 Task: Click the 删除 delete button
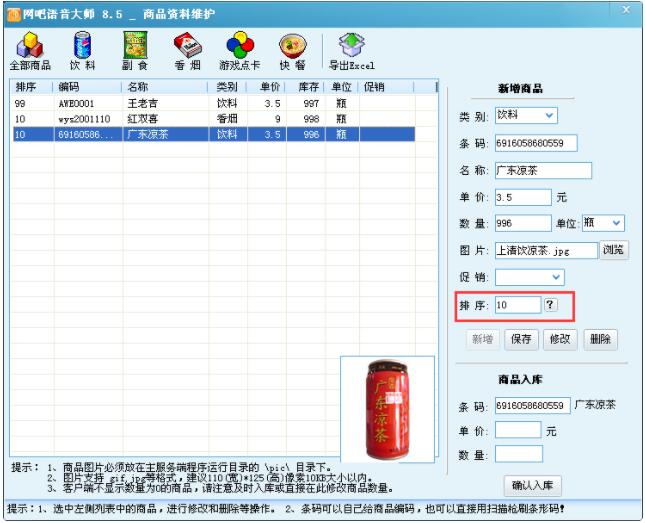tap(600, 339)
